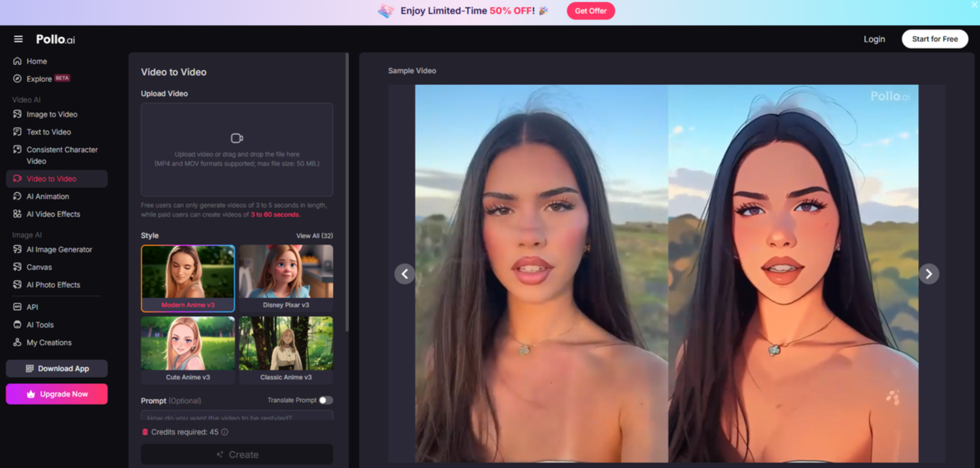Image resolution: width=980 pixels, height=468 pixels.
Task: Open the Canvas menu item
Action: [39, 267]
